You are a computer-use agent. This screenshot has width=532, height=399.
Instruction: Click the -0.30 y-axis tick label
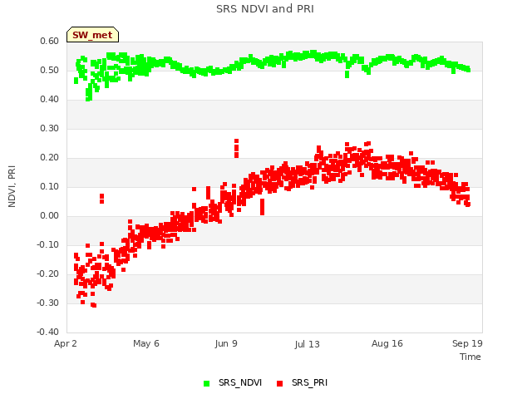(x=48, y=303)
